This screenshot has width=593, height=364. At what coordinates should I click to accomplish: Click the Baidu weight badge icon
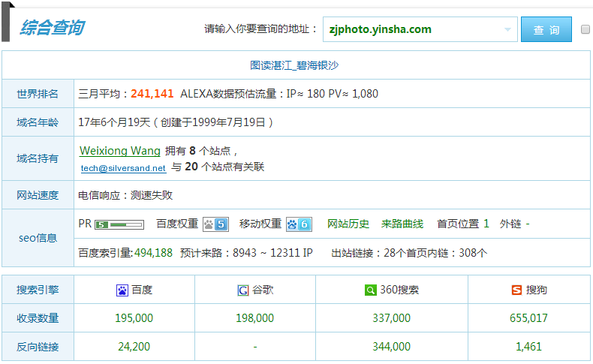pyautogui.click(x=216, y=224)
